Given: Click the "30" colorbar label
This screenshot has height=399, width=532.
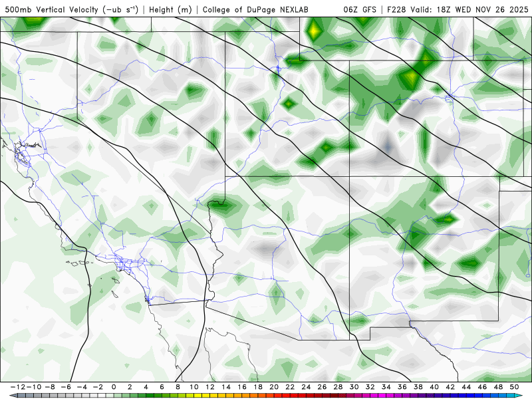Looking at the screenshot, I should coord(354,387).
